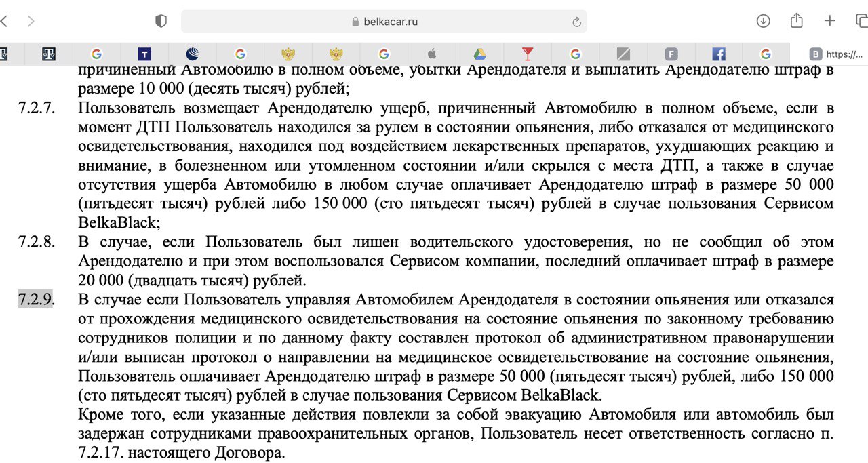Select the active B https://... tab
868x463 pixels.
pos(831,54)
